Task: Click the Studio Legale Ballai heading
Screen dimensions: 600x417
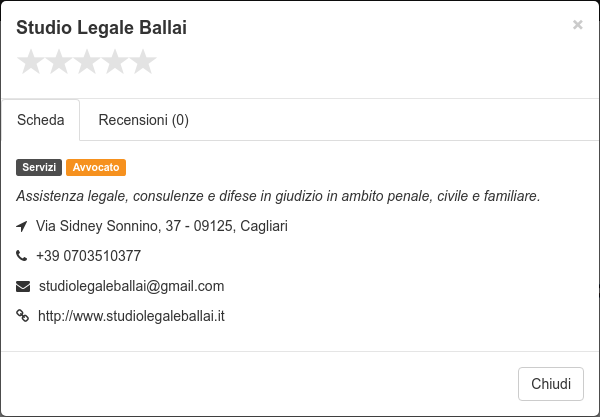Action: pyautogui.click(x=101, y=28)
